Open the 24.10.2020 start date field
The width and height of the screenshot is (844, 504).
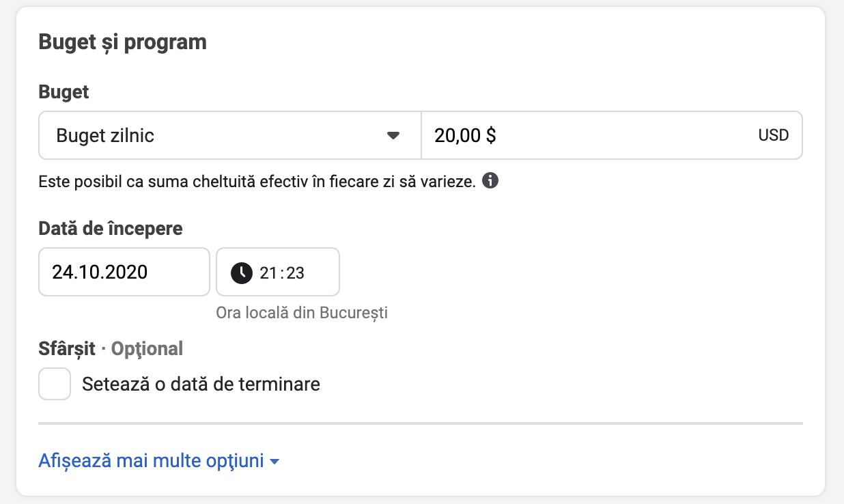tap(124, 272)
